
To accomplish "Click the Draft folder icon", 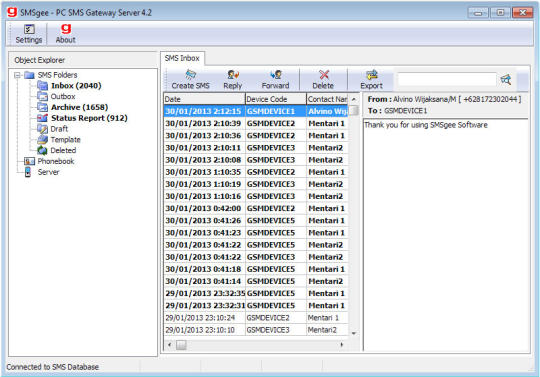I will (42, 129).
